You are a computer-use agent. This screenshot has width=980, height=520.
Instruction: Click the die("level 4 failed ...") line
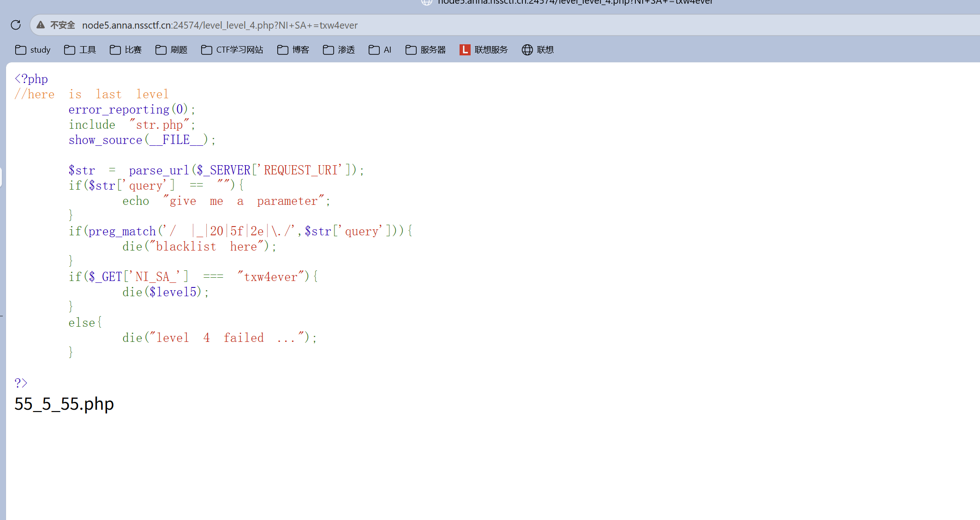click(220, 338)
